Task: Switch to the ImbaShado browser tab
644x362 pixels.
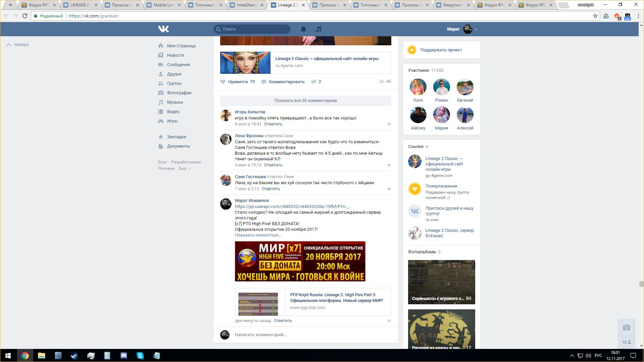Action: pyautogui.click(x=246, y=5)
